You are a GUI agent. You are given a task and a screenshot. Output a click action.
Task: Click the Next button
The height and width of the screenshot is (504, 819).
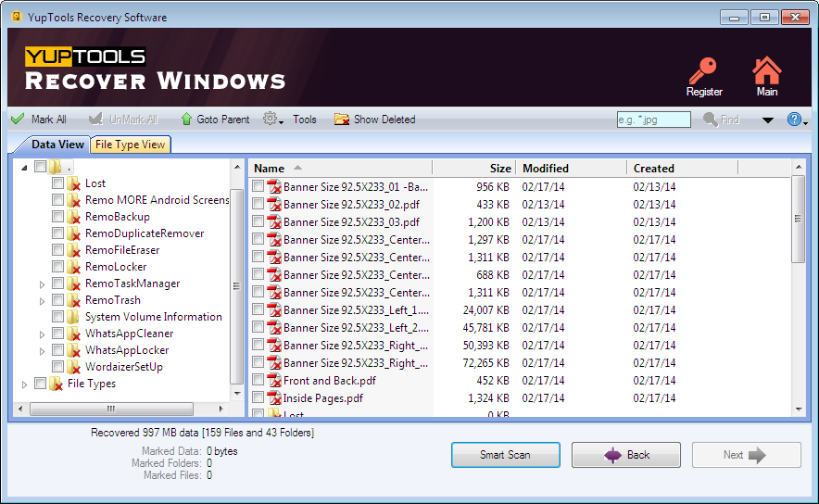click(x=747, y=455)
